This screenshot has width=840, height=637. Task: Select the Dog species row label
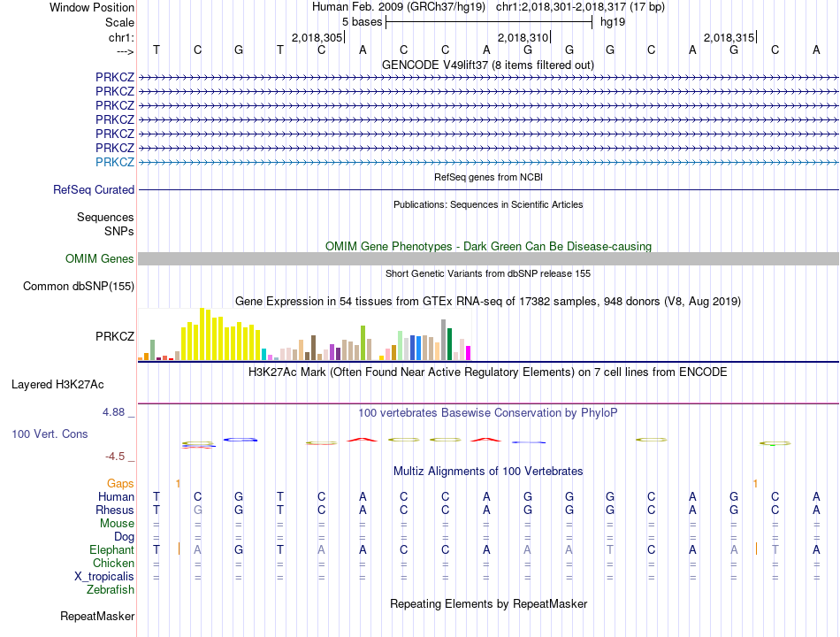124,537
